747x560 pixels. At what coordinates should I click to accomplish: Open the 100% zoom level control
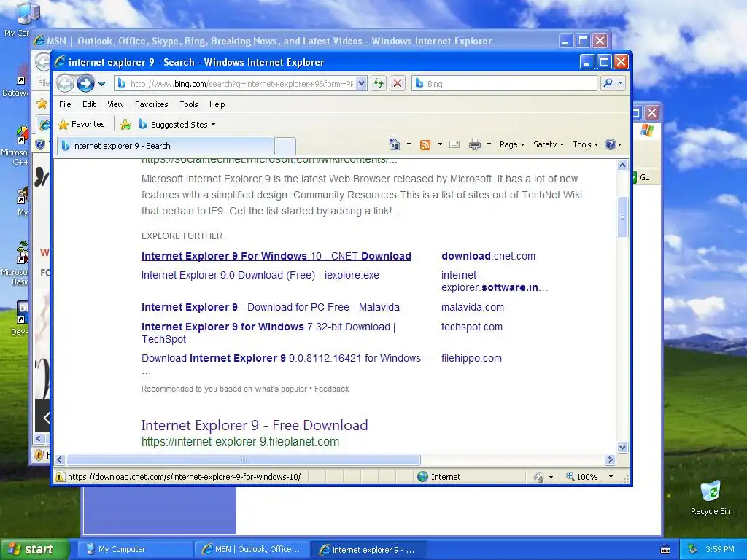tap(581, 477)
